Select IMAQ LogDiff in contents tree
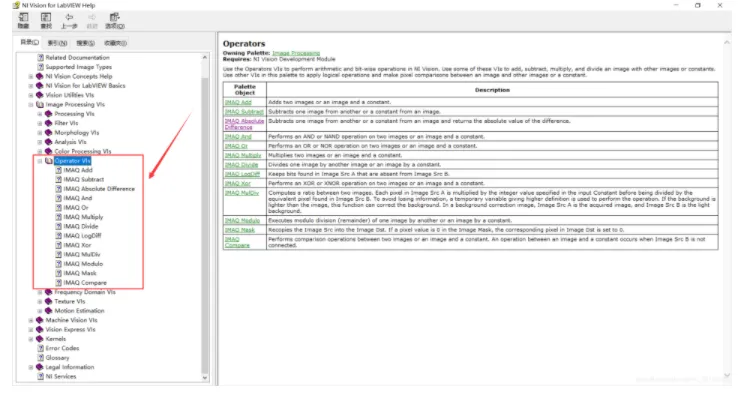Screen dimensions: 751x410 point(82,236)
